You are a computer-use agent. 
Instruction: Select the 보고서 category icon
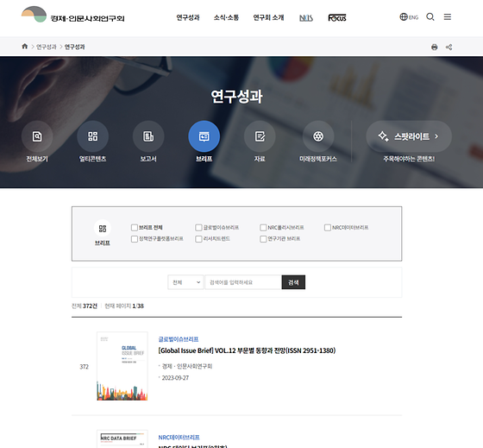tap(148, 136)
